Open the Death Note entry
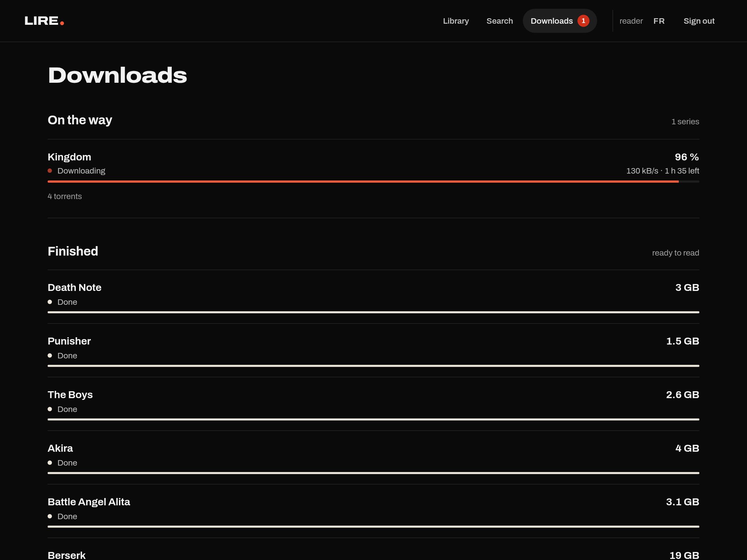Viewport: 747px width, 560px height. 74,287
